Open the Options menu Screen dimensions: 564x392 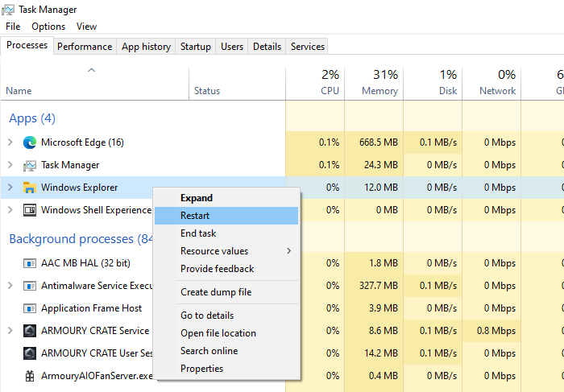click(48, 27)
